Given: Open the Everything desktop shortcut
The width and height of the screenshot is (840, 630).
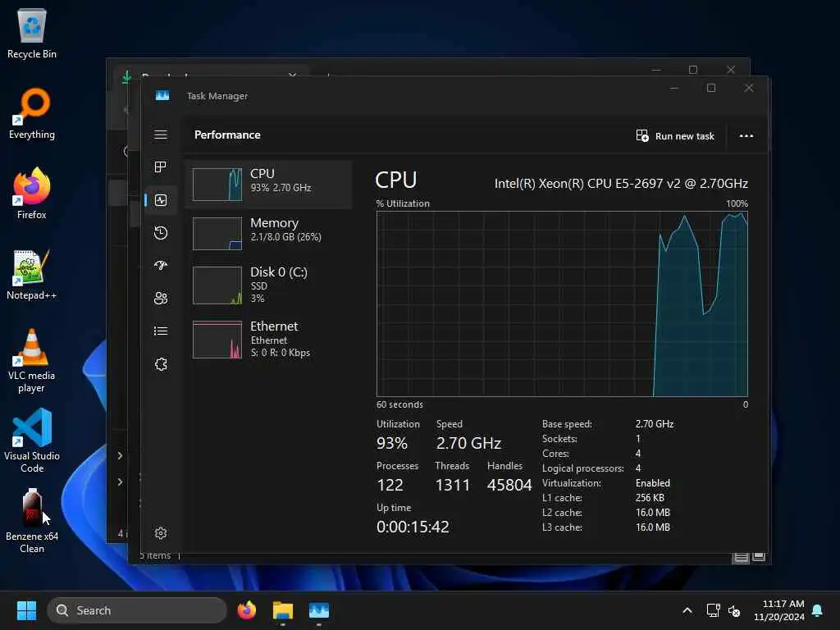Looking at the screenshot, I should tap(32, 114).
